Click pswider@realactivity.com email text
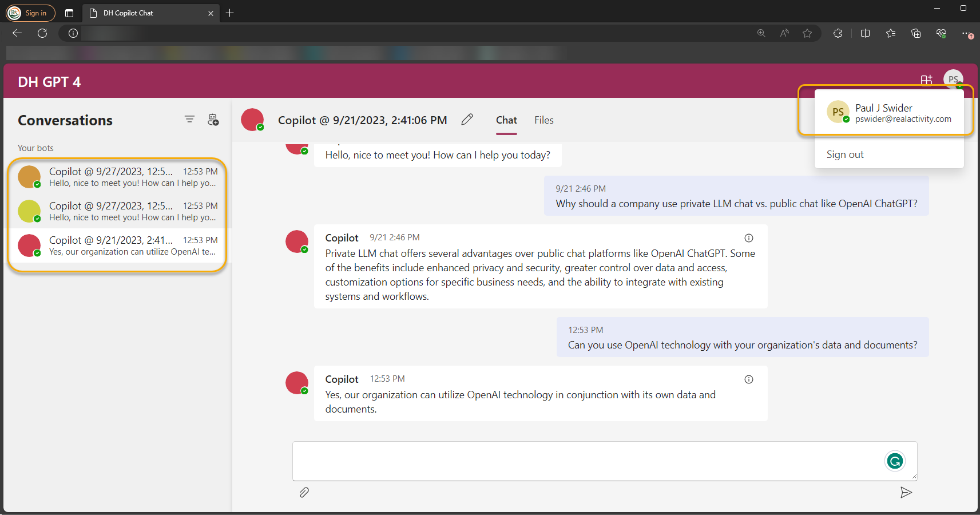 (x=903, y=119)
